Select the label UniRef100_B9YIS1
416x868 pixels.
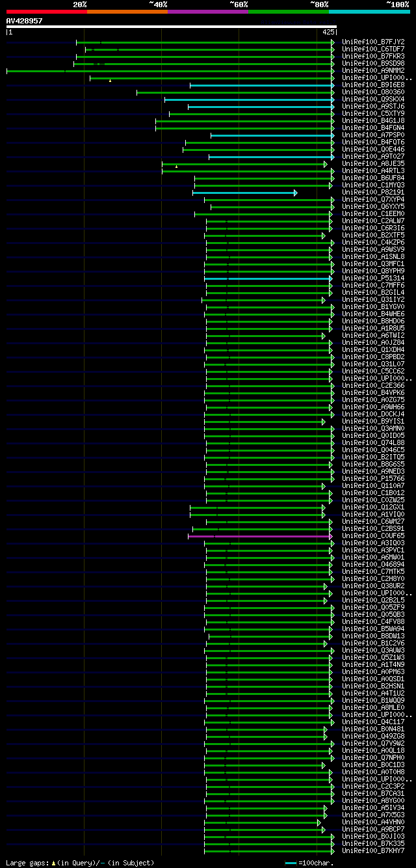[373, 422]
